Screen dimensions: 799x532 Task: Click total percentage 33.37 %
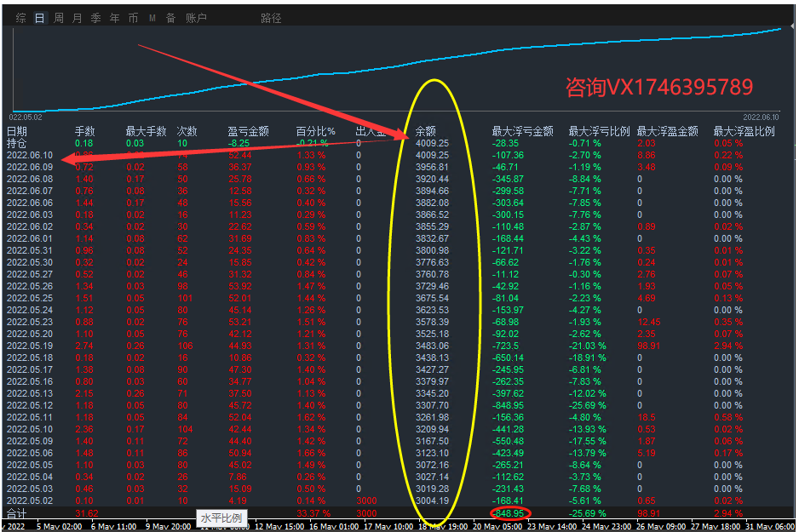coord(313,513)
